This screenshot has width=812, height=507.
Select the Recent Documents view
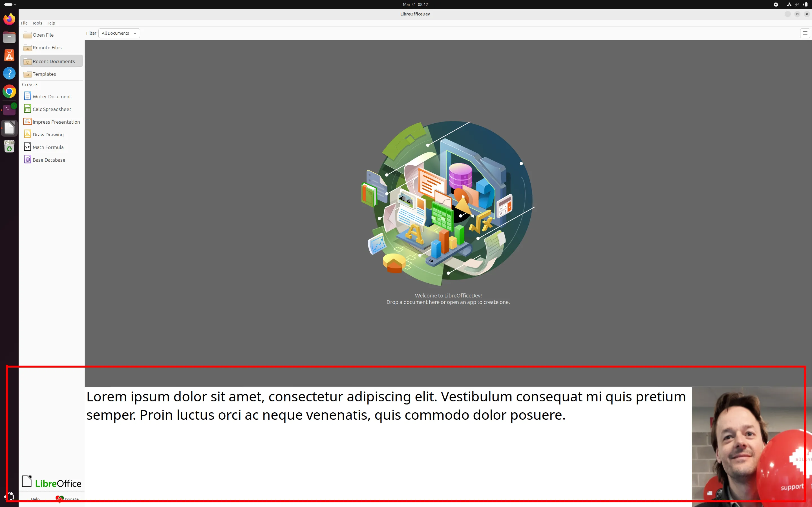pyautogui.click(x=53, y=61)
